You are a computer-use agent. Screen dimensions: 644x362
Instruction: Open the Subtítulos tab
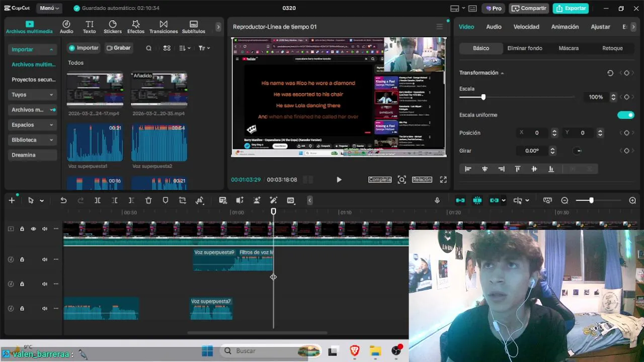pyautogui.click(x=194, y=27)
